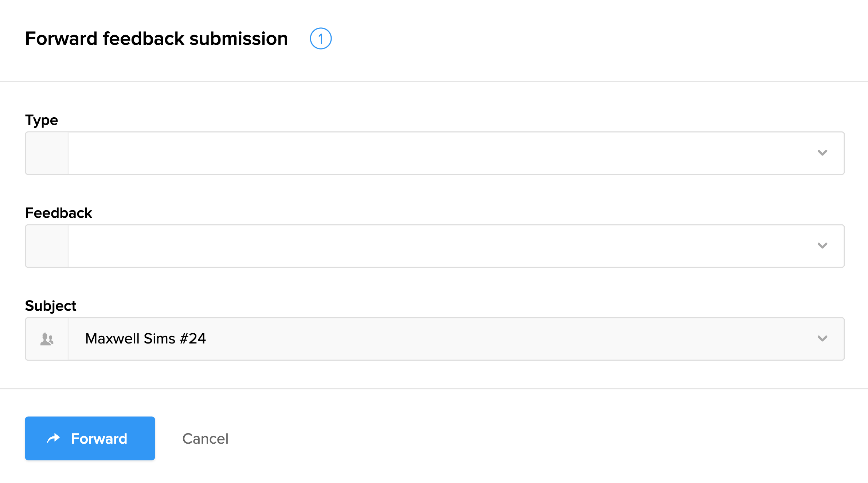Open the empty Type select field

tap(437, 153)
